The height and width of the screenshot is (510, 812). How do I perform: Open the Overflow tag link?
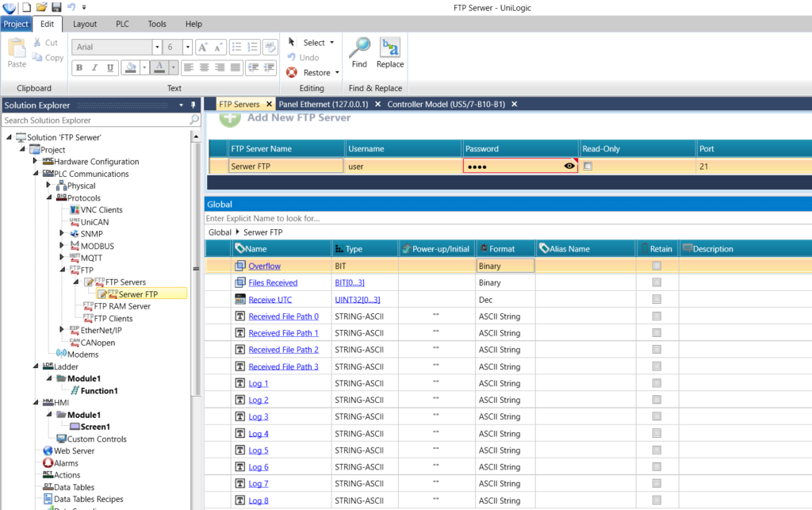pos(265,267)
